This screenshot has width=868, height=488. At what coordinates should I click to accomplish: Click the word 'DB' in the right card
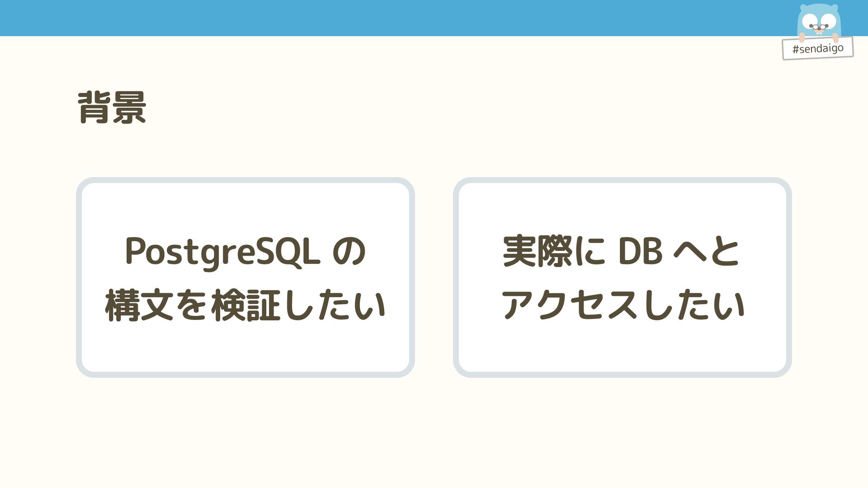(x=640, y=251)
